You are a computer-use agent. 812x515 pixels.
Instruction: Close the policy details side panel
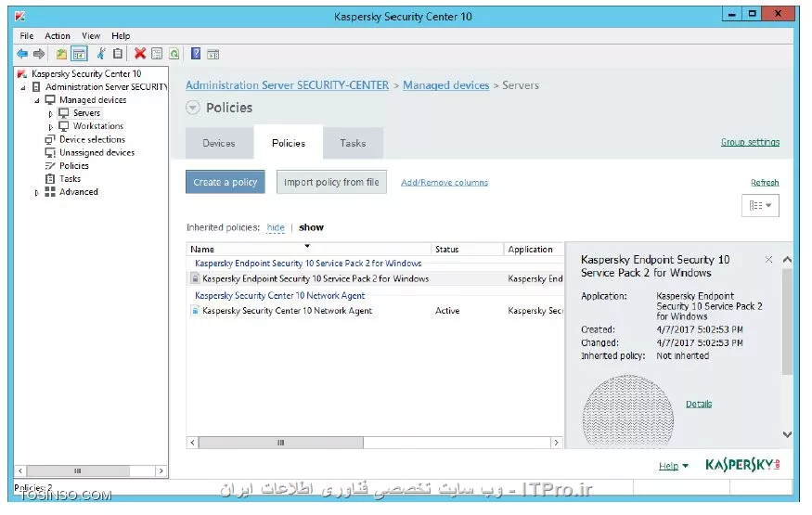tap(768, 259)
